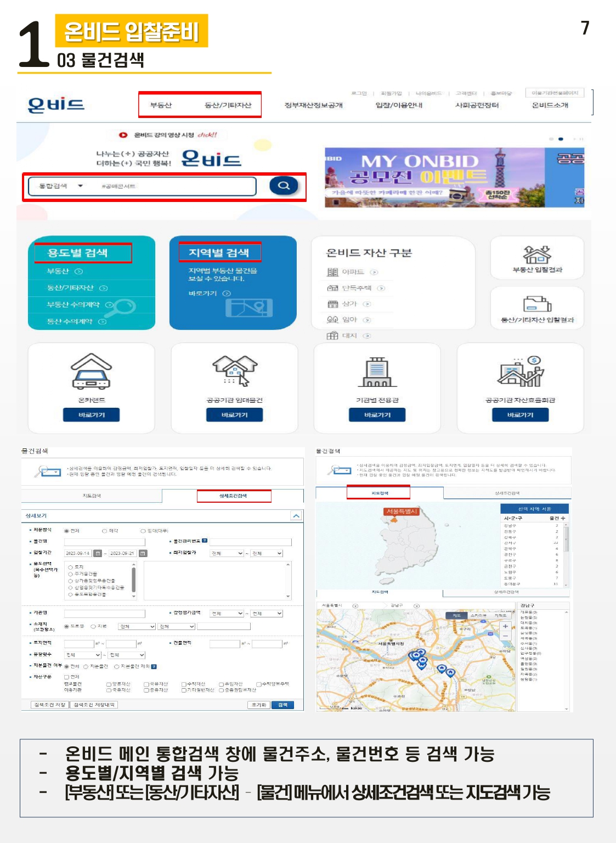
Task: Open the second 최저입찰가 전체 dropdown
Action: pyautogui.click(x=267, y=553)
